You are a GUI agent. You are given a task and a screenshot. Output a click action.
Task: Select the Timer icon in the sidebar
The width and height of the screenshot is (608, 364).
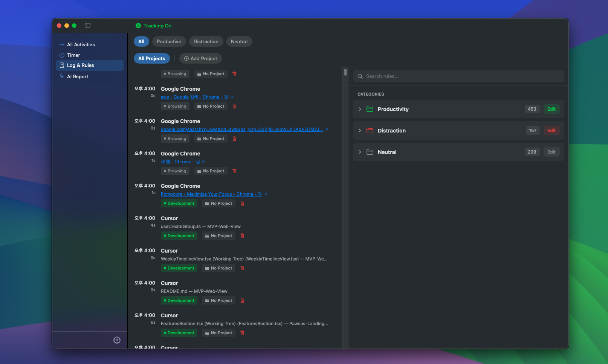click(x=62, y=55)
